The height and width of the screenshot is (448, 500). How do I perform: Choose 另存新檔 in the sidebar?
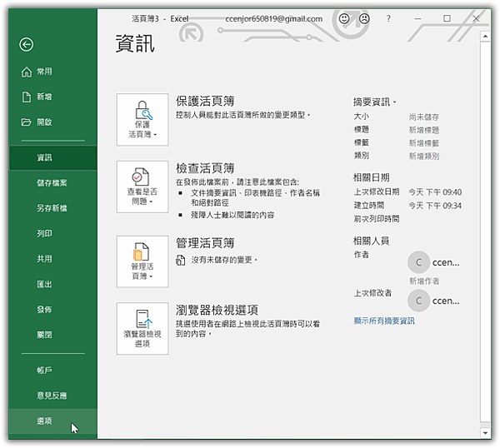click(x=53, y=208)
